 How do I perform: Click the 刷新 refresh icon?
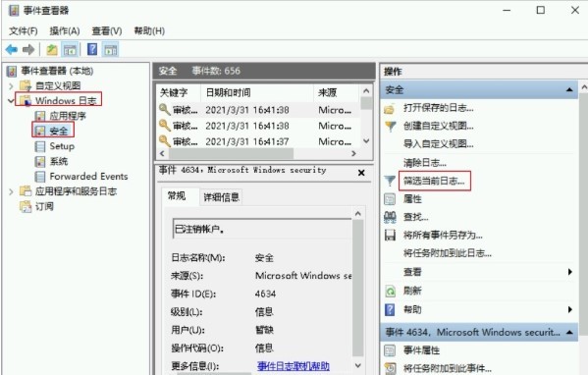coord(390,291)
